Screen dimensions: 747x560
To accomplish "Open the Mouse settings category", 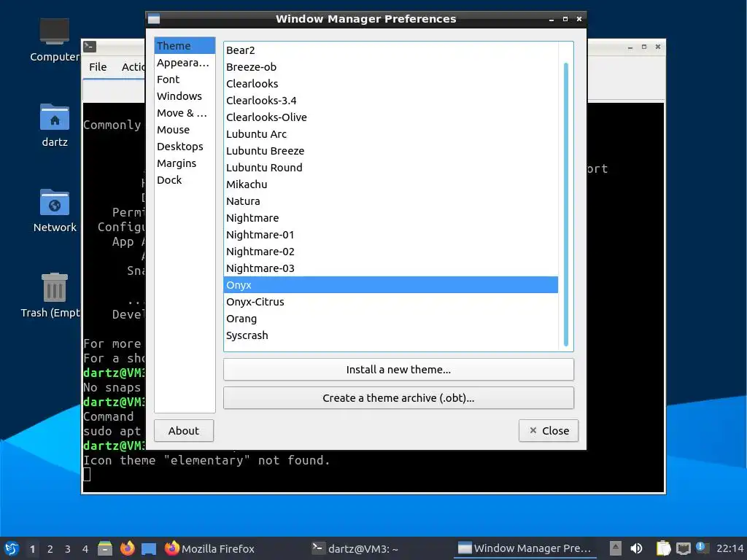I will pos(185,130).
